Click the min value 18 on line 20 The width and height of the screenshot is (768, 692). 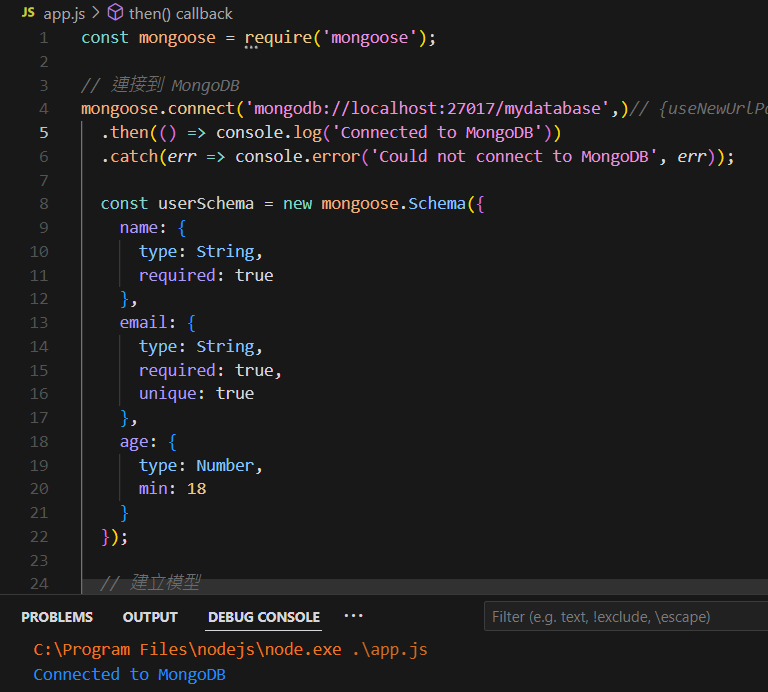point(196,489)
